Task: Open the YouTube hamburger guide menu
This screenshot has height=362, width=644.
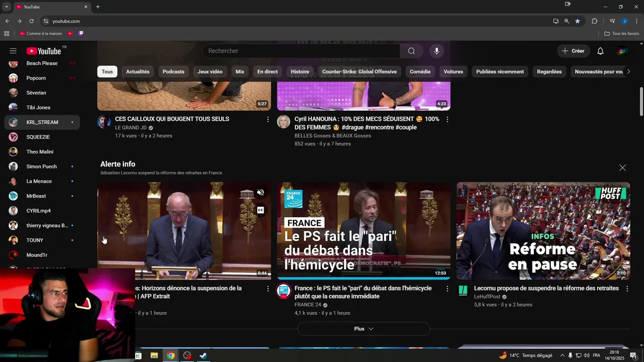Action: pos(13,51)
